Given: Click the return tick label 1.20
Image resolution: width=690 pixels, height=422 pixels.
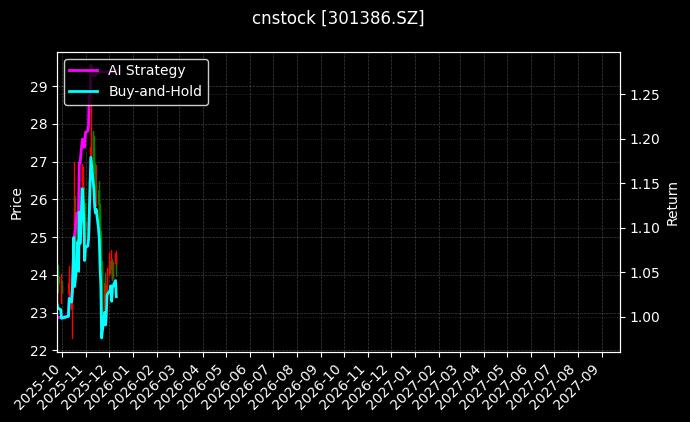Looking at the screenshot, I should pyautogui.click(x=645, y=139).
